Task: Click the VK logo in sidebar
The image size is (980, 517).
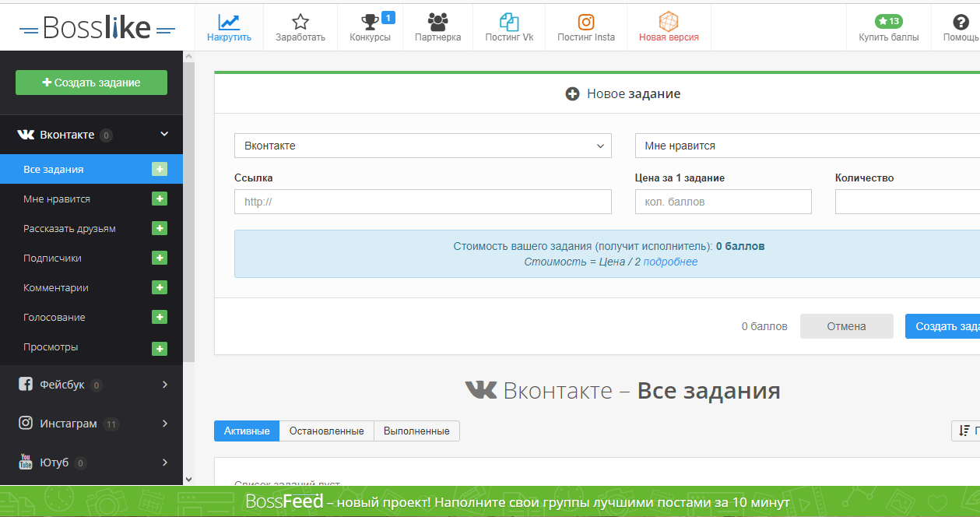Action: tap(26, 135)
